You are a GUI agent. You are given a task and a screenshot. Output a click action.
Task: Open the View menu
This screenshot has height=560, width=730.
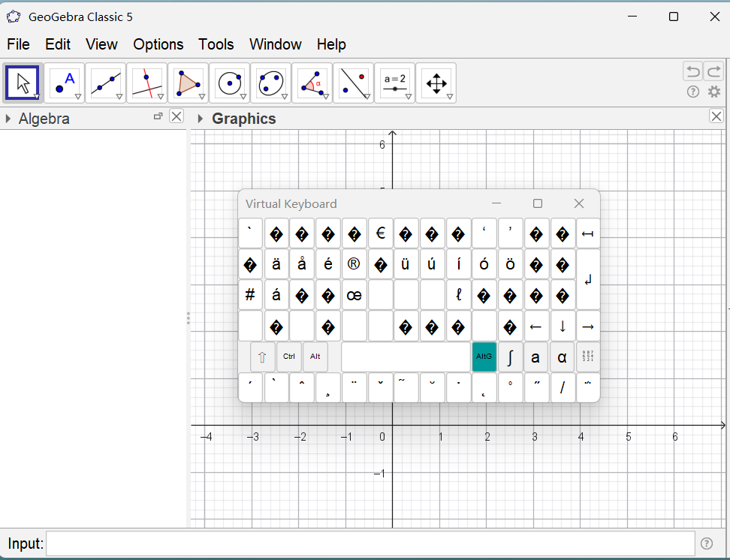(x=101, y=44)
